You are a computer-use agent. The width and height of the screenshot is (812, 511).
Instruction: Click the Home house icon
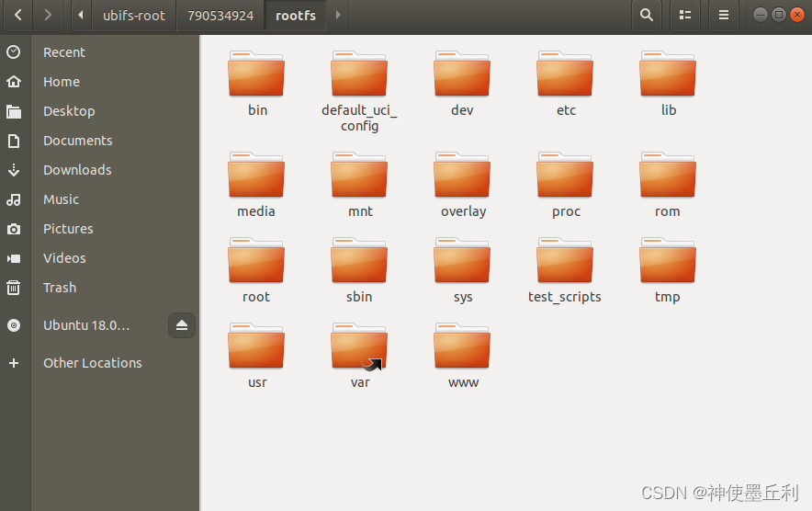[14, 82]
